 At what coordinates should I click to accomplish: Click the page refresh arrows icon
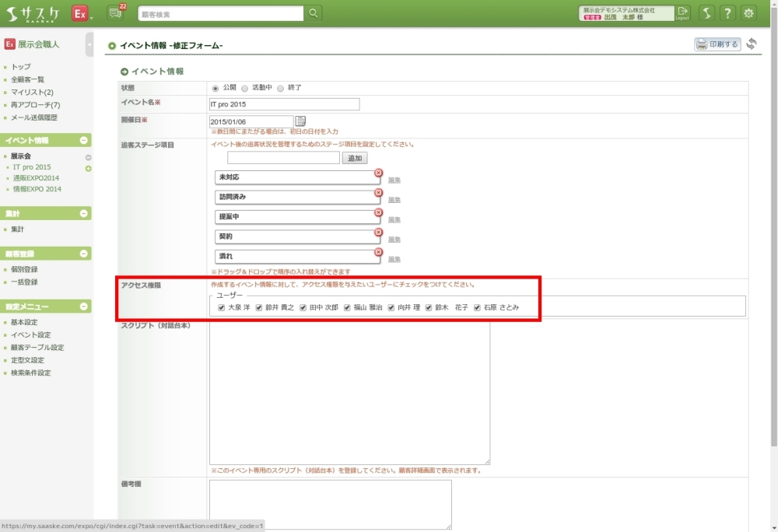[x=752, y=44]
